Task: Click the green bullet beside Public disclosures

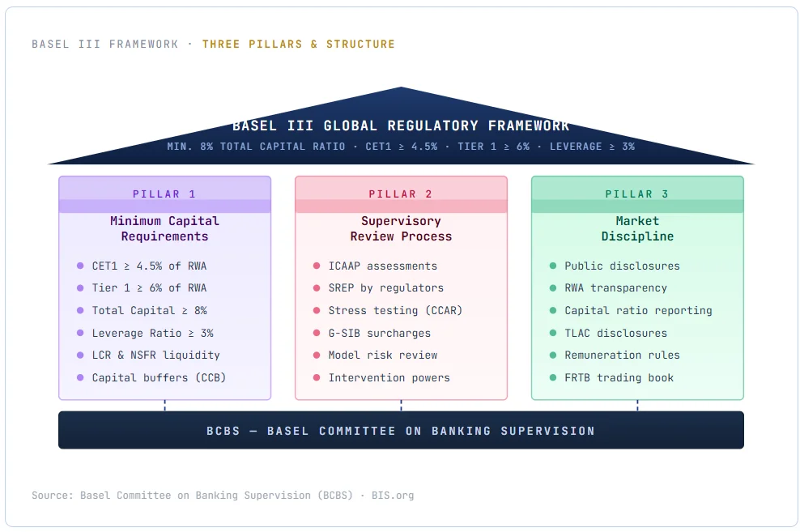Action: pos(553,266)
